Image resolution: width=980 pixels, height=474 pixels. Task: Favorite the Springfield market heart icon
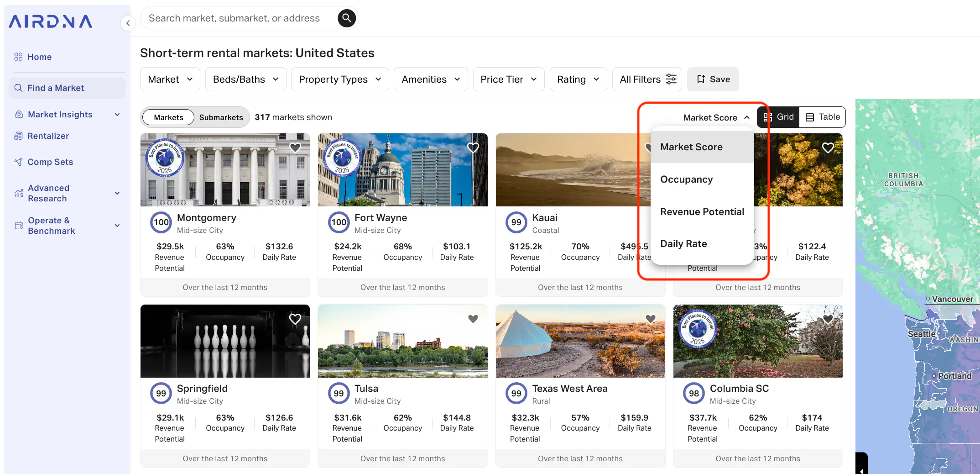coord(295,319)
